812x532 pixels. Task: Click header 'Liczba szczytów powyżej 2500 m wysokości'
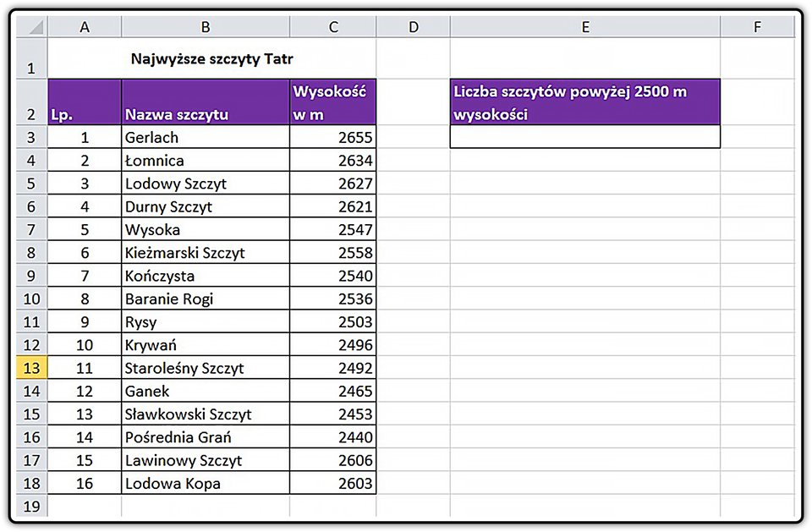585,102
